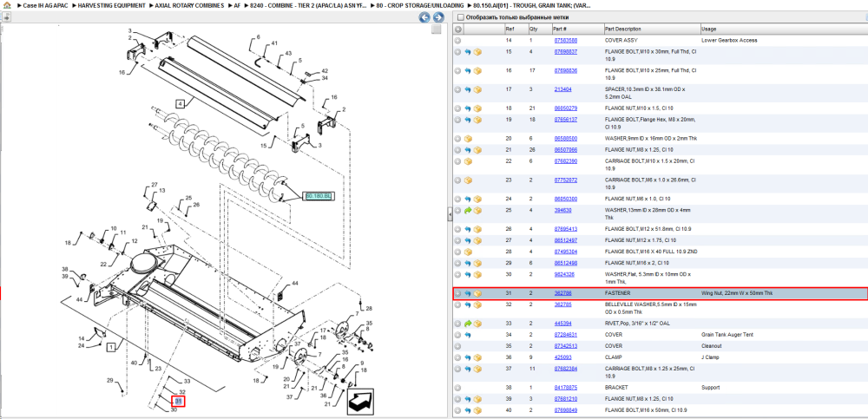Open HARVESTING EQUIPMENT breadcrumb

(x=111, y=5)
